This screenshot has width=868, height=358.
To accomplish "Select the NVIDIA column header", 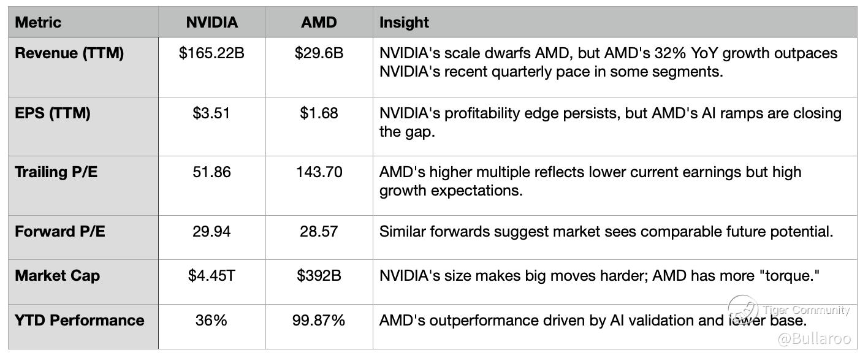I will (211, 23).
